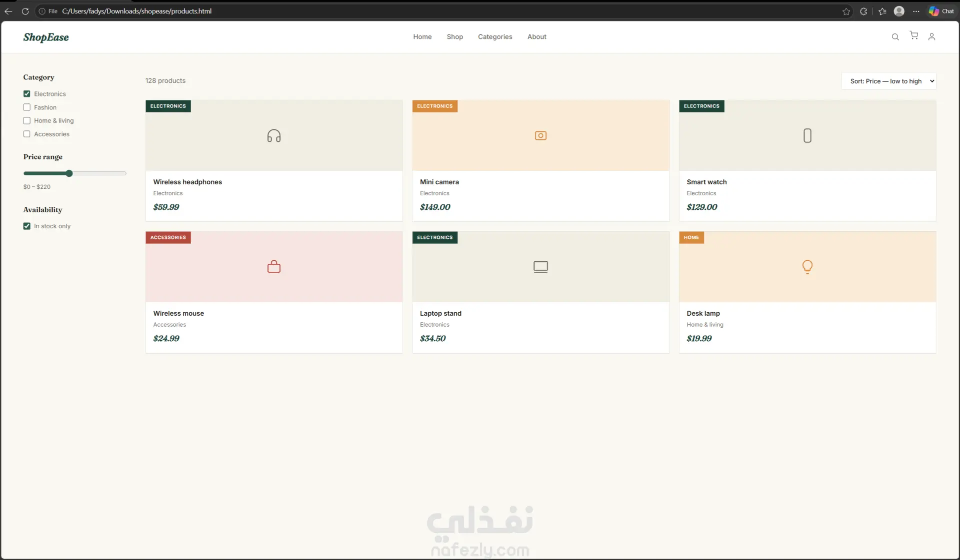Open the user account icon
Viewport: 960px width, 560px height.
[931, 37]
